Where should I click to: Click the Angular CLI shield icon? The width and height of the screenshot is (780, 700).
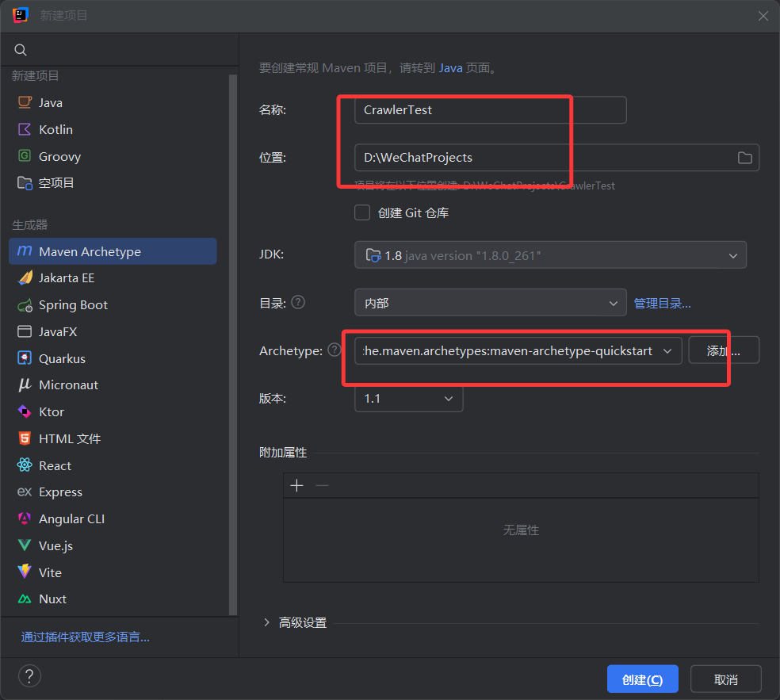pos(25,518)
